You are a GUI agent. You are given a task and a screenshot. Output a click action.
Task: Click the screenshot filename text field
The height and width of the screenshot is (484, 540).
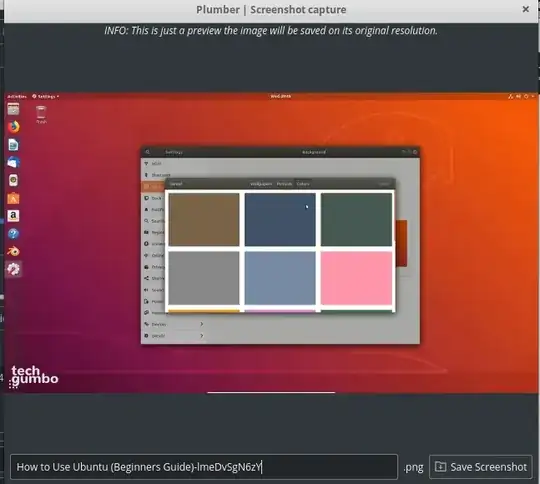click(204, 467)
